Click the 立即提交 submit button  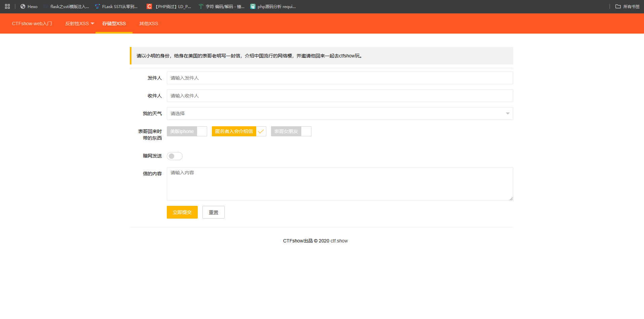click(x=182, y=212)
